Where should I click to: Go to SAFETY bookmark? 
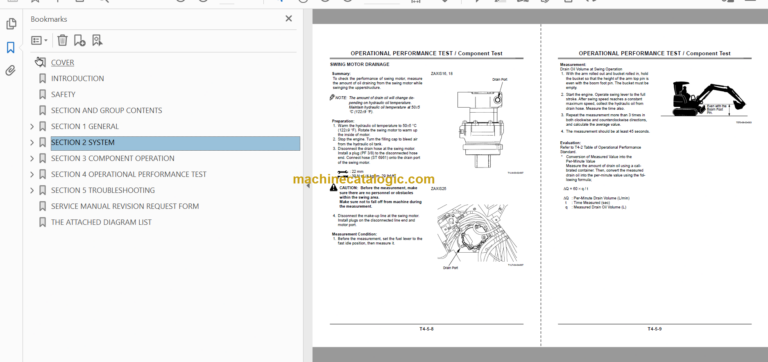coord(63,95)
